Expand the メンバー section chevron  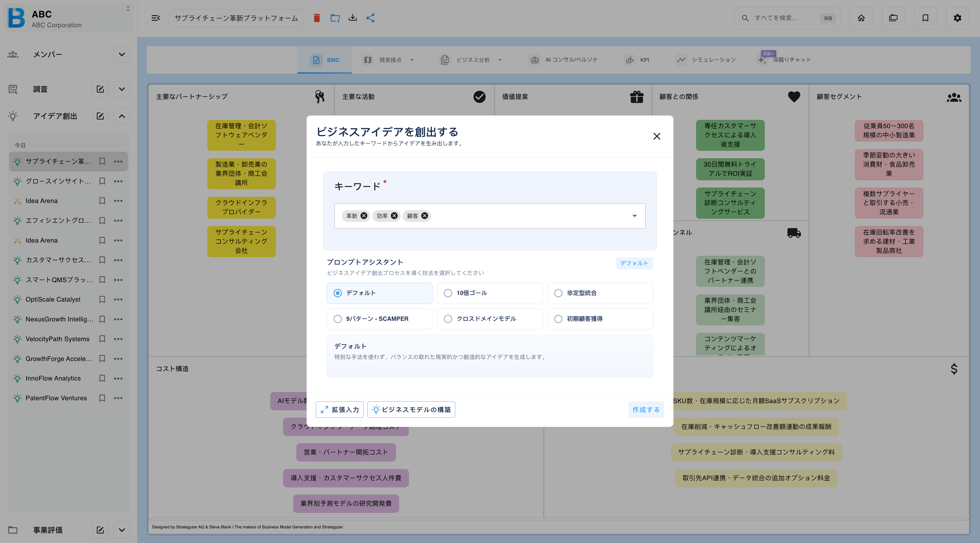(x=122, y=54)
